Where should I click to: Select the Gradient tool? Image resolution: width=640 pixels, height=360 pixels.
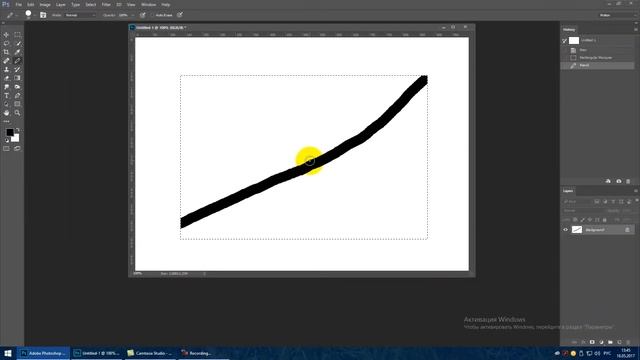(17, 78)
